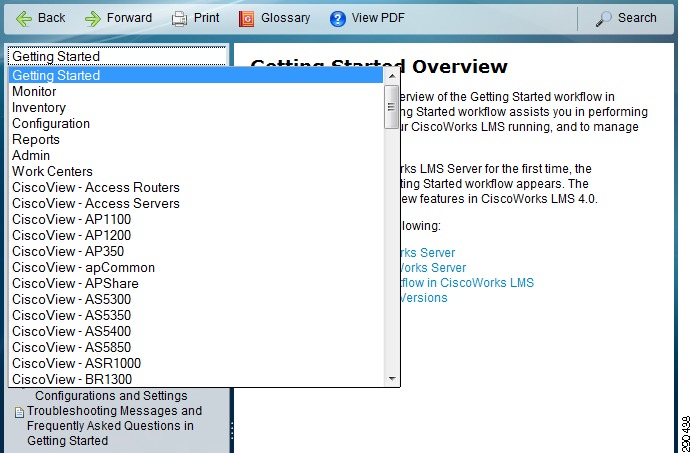The image size is (691, 453).
Task: Click the Glossary toolbar label
Action: pos(286,18)
